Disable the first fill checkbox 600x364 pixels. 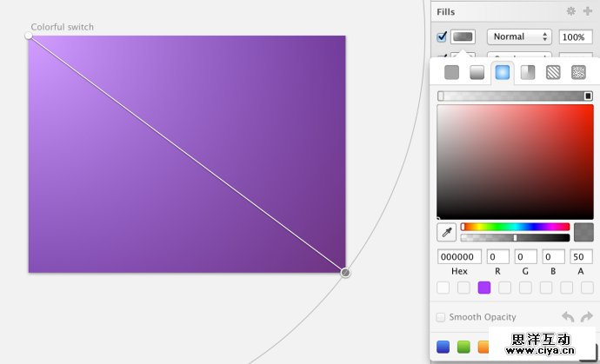(442, 36)
